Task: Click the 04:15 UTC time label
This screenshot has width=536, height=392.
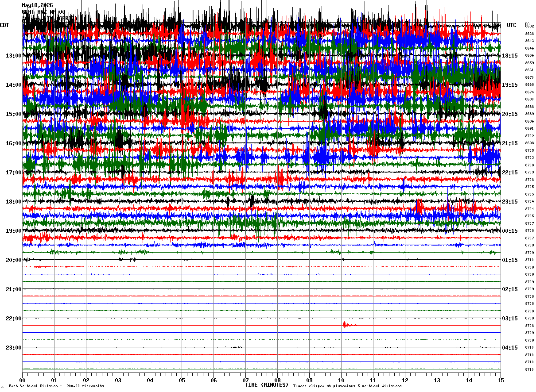Action: coord(510,348)
